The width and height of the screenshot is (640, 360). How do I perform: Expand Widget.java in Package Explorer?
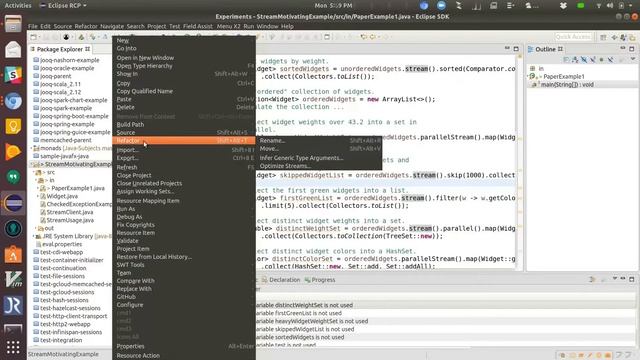[38, 196]
